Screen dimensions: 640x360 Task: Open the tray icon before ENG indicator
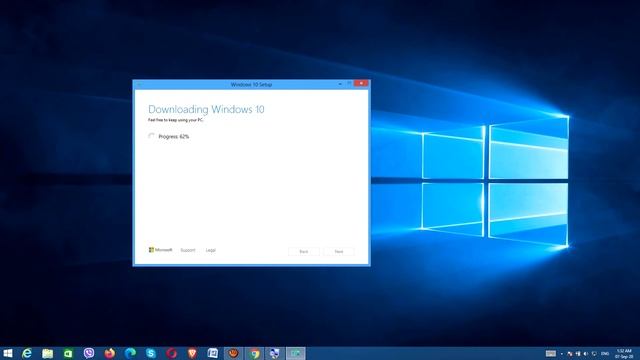[x=594, y=354]
